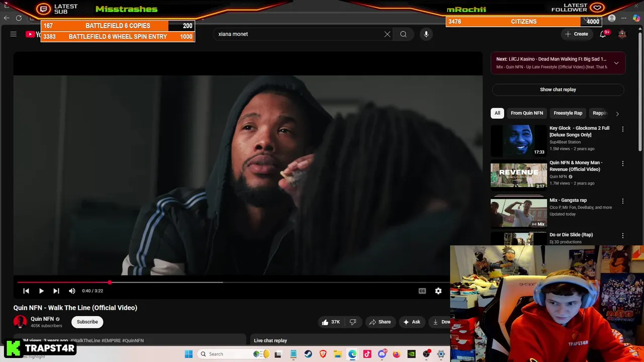Switch to Microsoft Edge on taskbar

click(352, 354)
